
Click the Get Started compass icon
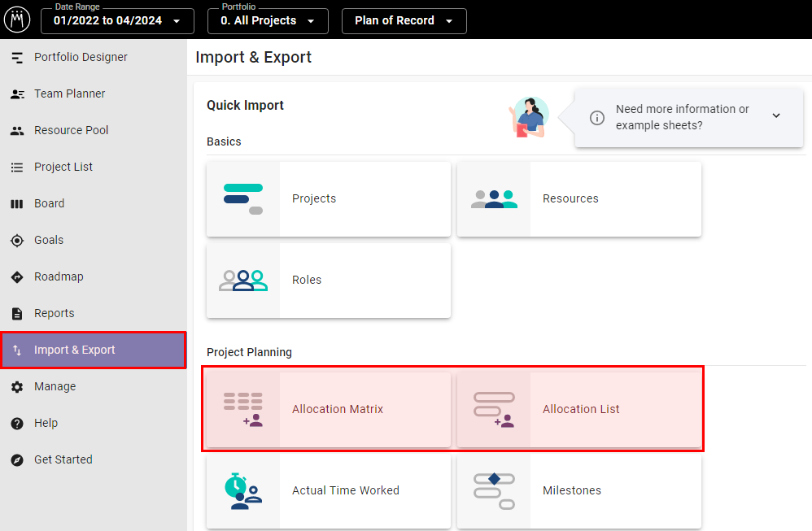point(17,460)
